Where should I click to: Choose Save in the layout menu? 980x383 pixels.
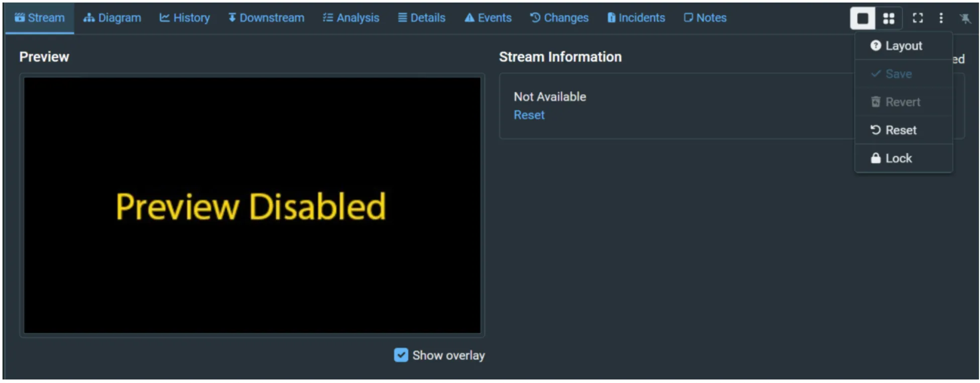click(x=903, y=74)
